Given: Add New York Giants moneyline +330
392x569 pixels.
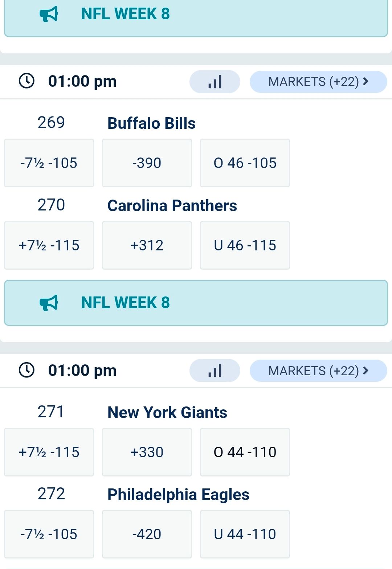Looking at the screenshot, I should pyautogui.click(x=147, y=452).
